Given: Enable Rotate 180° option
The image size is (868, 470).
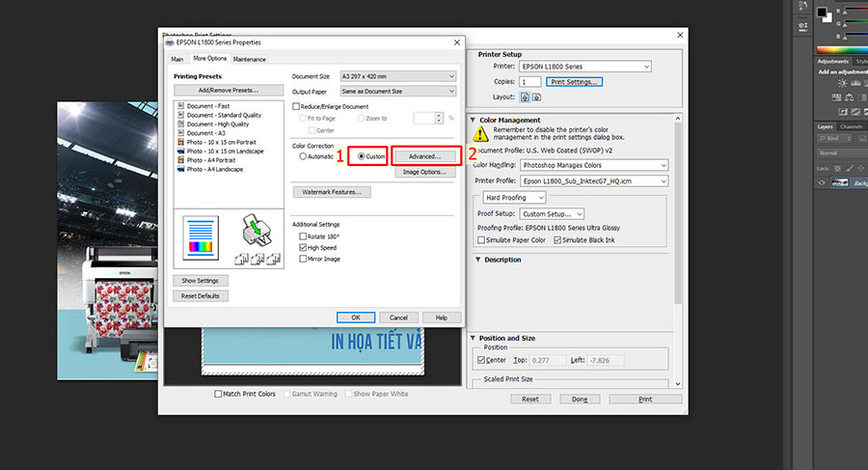Looking at the screenshot, I should tap(303, 236).
